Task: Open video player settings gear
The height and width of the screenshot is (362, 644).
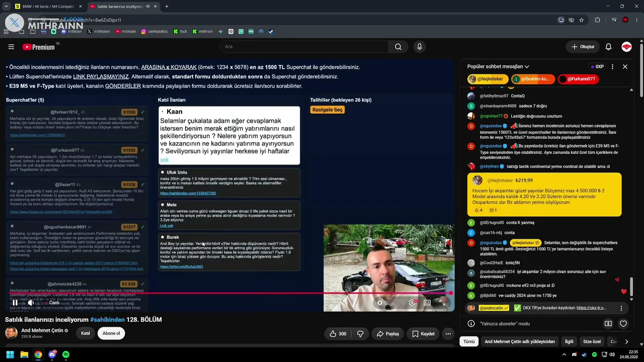Action: (412, 303)
